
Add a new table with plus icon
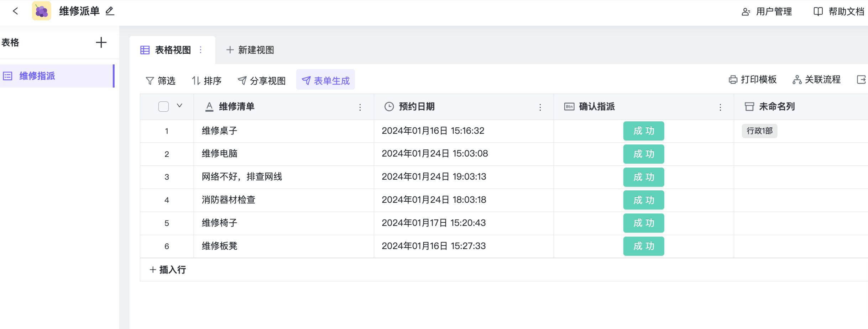tap(101, 43)
